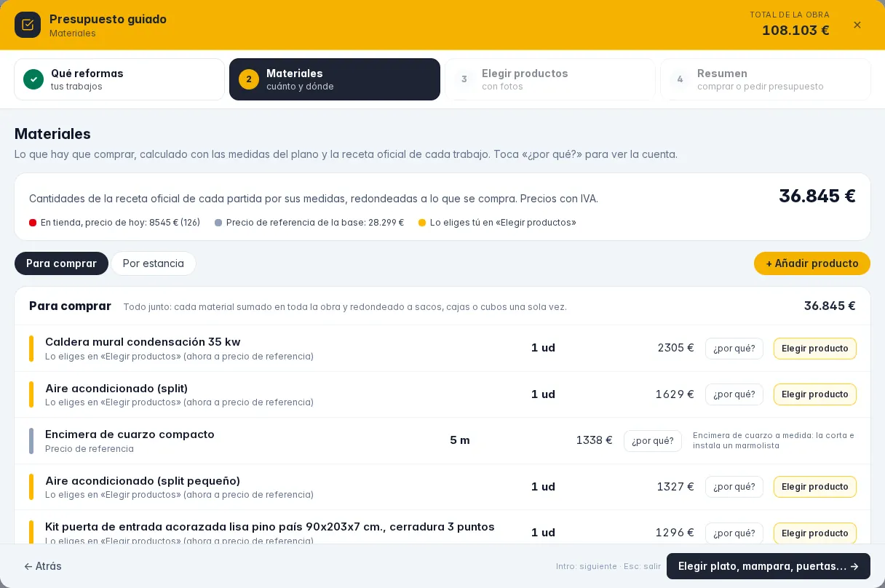The image size is (885, 588).
Task: Open ¿por qué? for Aire acondicionado (split pequeño)
Action: pyautogui.click(x=734, y=487)
